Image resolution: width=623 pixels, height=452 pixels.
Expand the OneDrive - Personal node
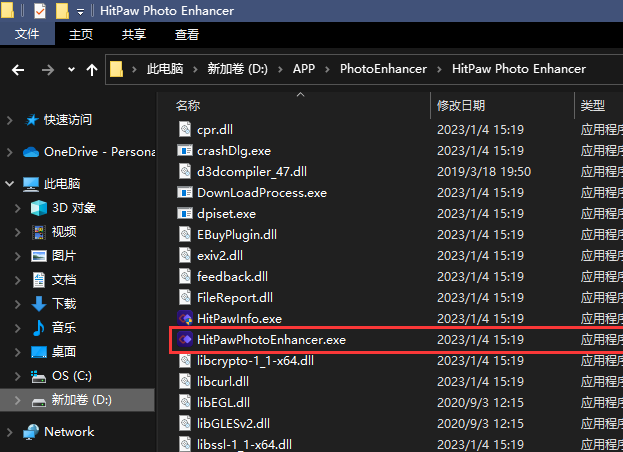[x=10, y=152]
